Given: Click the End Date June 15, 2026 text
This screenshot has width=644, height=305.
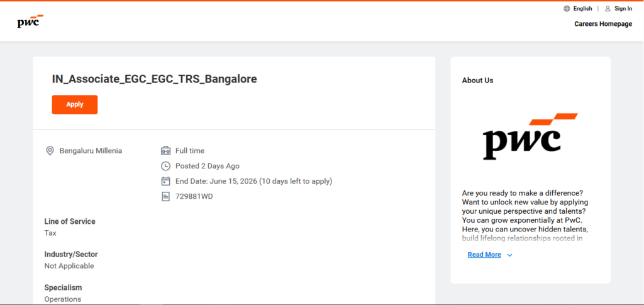Looking at the screenshot, I should click(x=254, y=181).
